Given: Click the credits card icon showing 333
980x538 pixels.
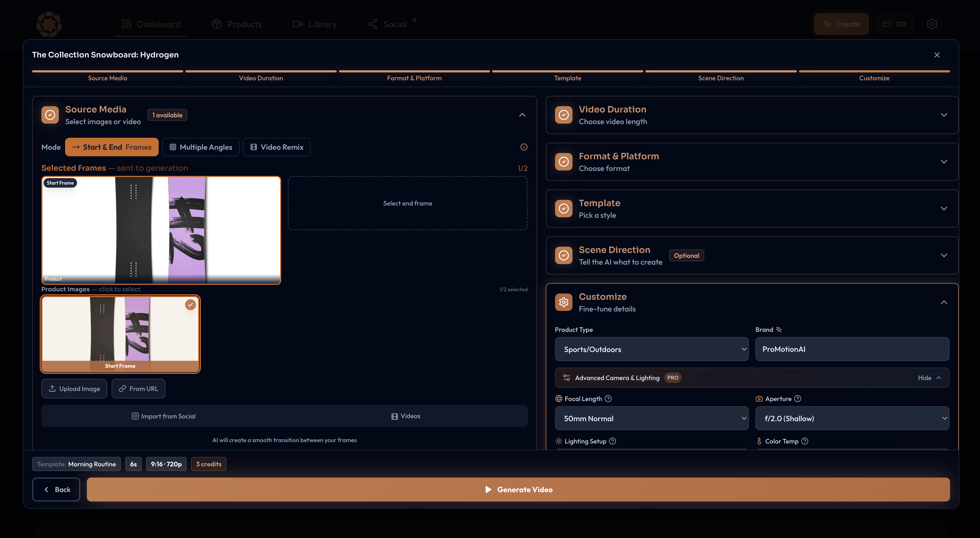Looking at the screenshot, I should pyautogui.click(x=887, y=24).
